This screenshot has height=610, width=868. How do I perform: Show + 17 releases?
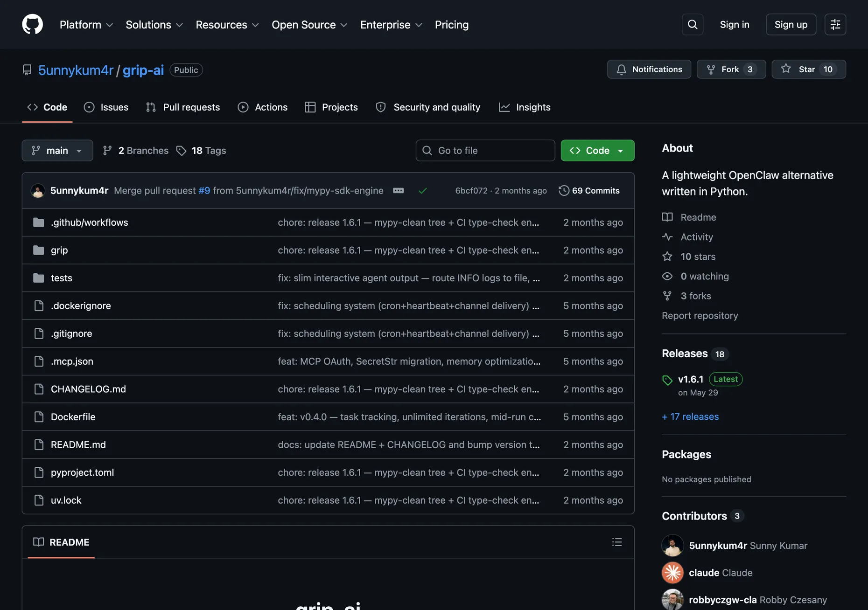tap(690, 416)
